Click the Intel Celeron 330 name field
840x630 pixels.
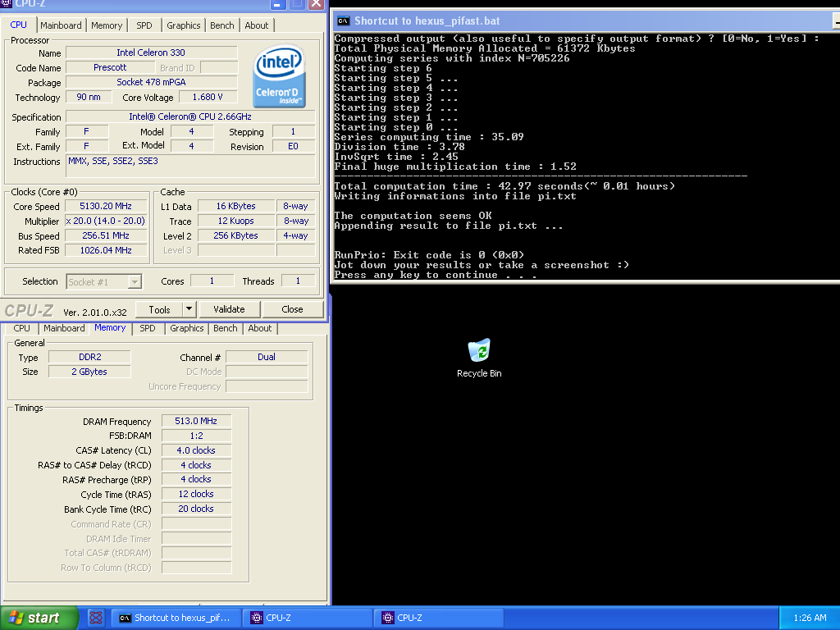coord(151,52)
